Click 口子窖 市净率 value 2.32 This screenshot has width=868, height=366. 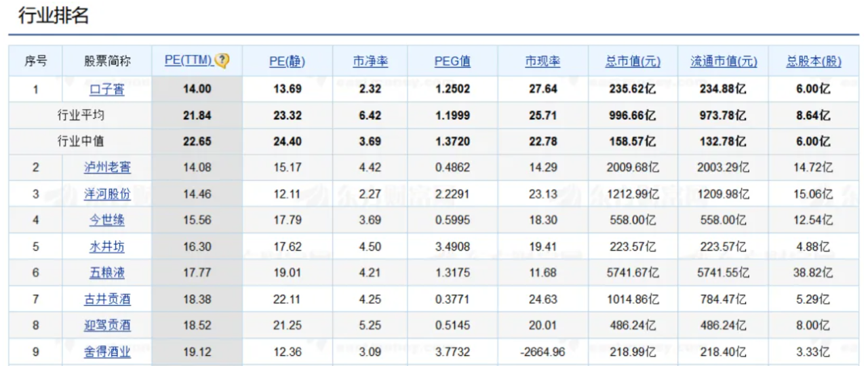click(x=370, y=89)
